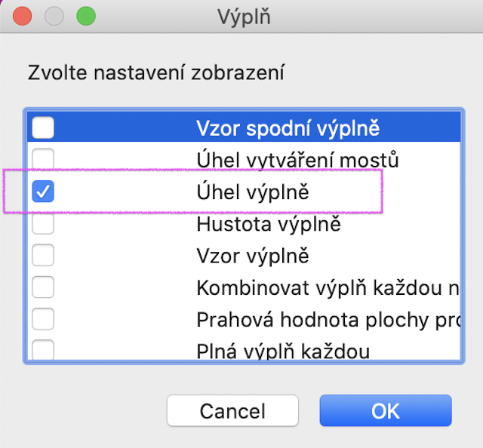Tick the Hustota výplně checkbox
Viewport: 483px width, 448px height.
pyautogui.click(x=43, y=224)
